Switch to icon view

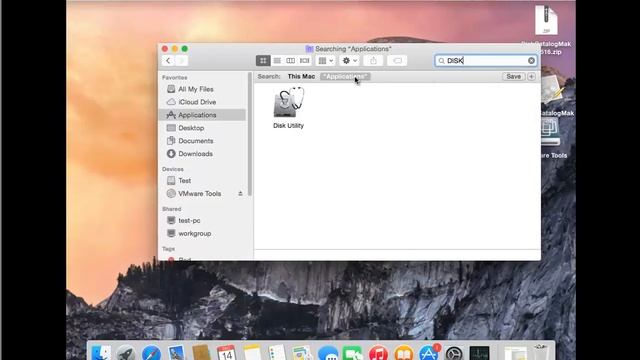263,61
